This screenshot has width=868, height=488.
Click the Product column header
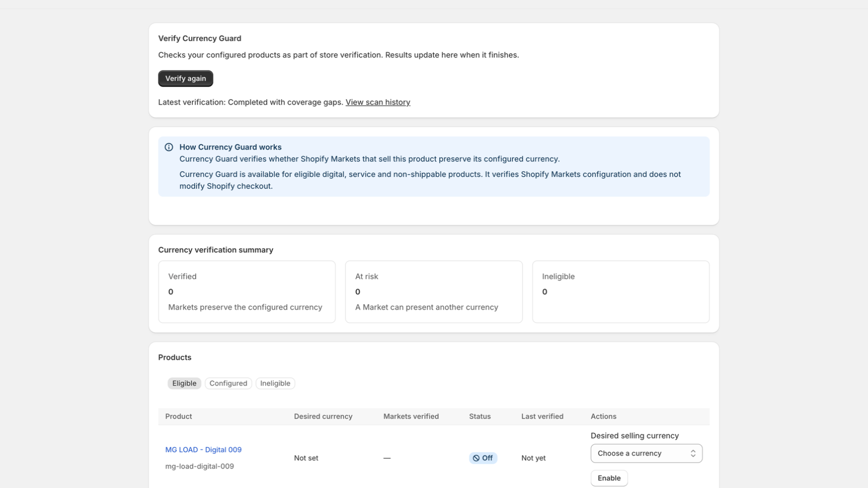pyautogui.click(x=178, y=416)
